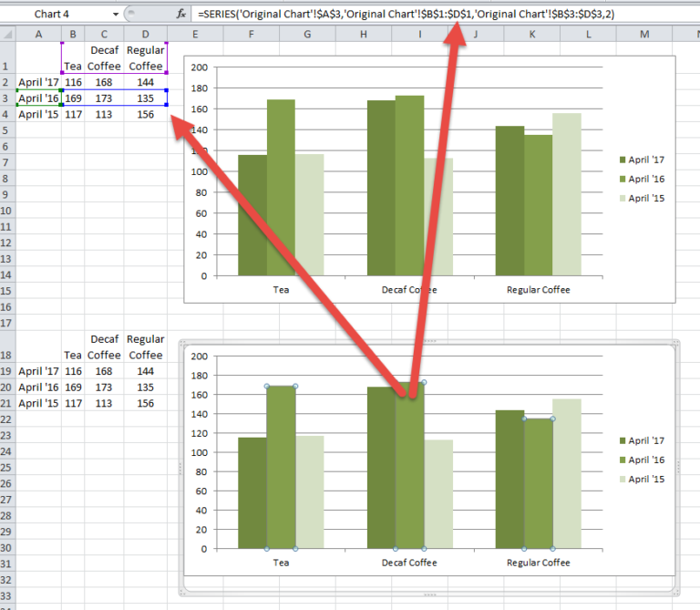Select column K header
Screen dimensions: 700x610
click(532, 34)
